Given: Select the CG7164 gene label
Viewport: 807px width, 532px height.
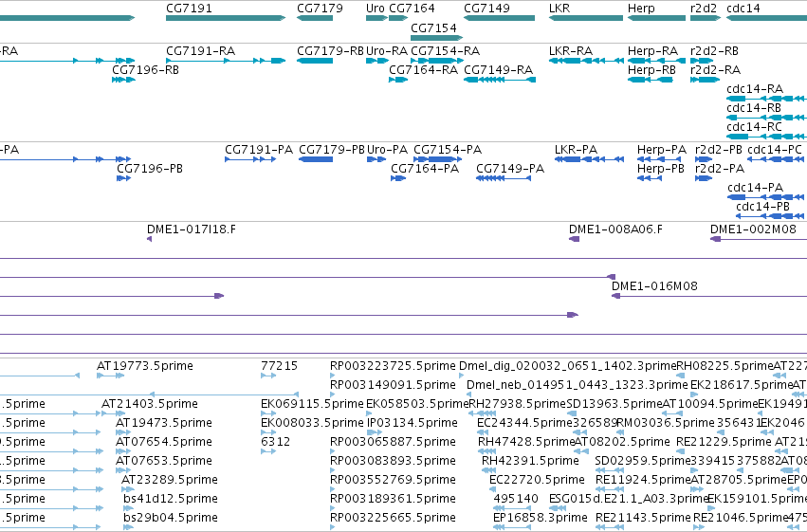Looking at the screenshot, I should pyautogui.click(x=412, y=9).
